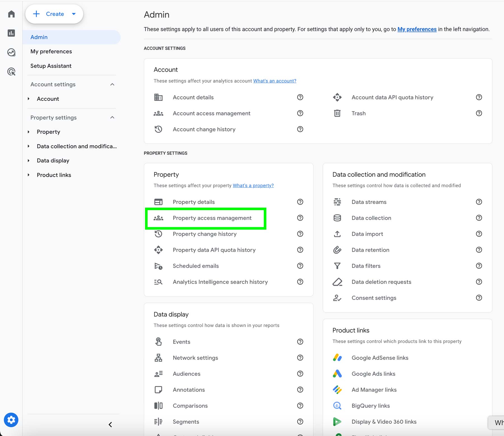The width and height of the screenshot is (504, 436).
Task: Open Setup Assistant from the menu
Action: [x=51, y=66]
